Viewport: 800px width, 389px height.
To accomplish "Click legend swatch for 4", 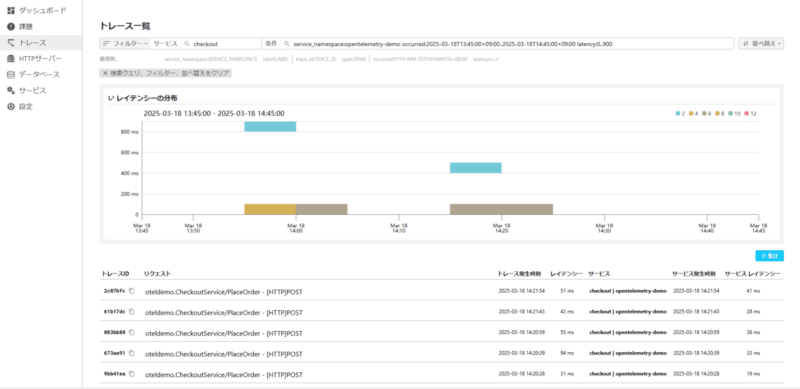I will click(x=691, y=113).
